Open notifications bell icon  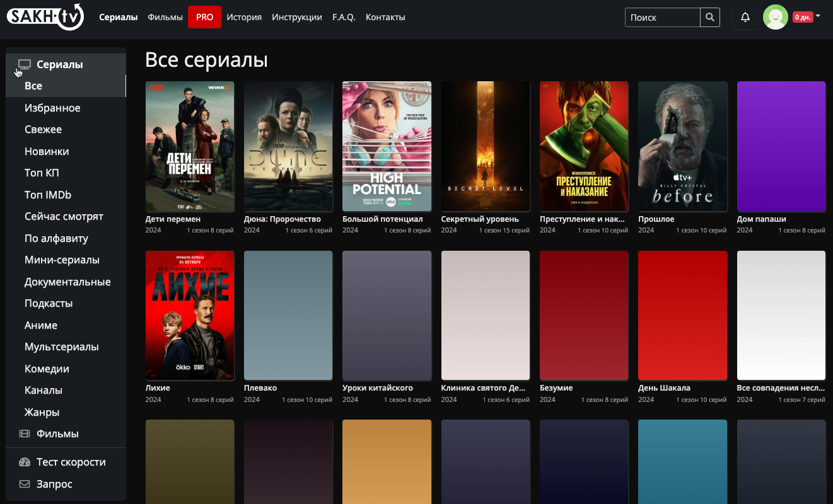point(745,18)
